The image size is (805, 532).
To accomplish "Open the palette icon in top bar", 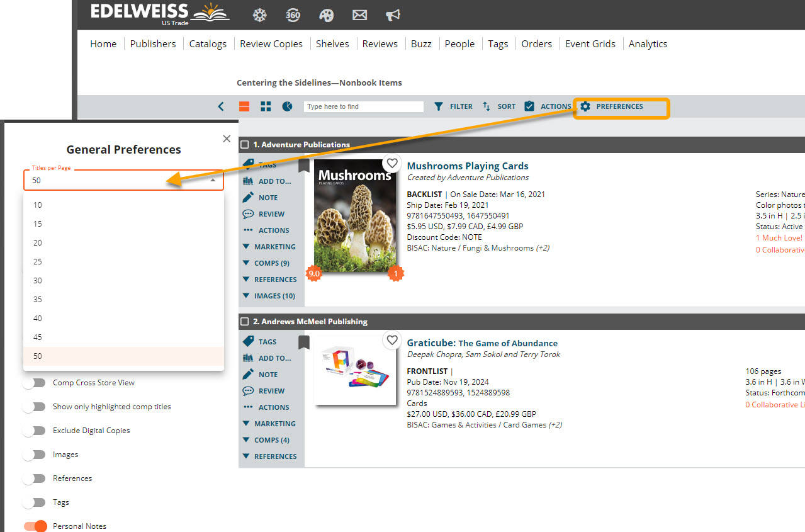I will tap(326, 15).
